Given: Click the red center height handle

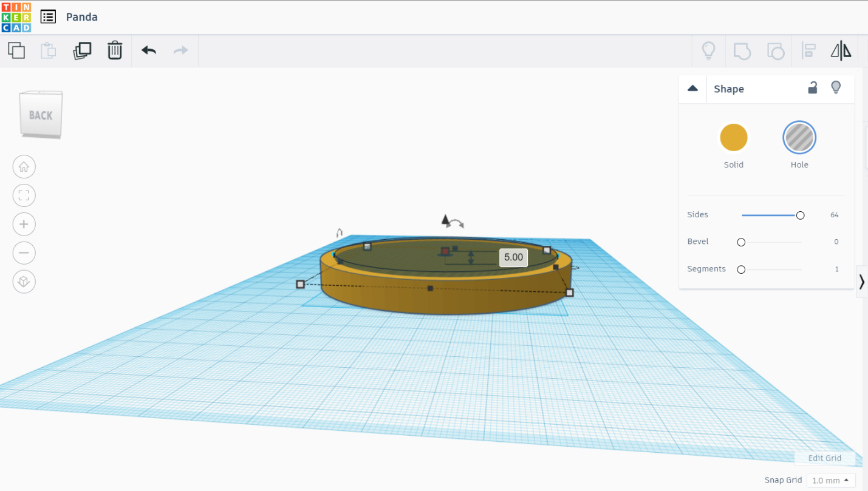Looking at the screenshot, I should 445,251.
